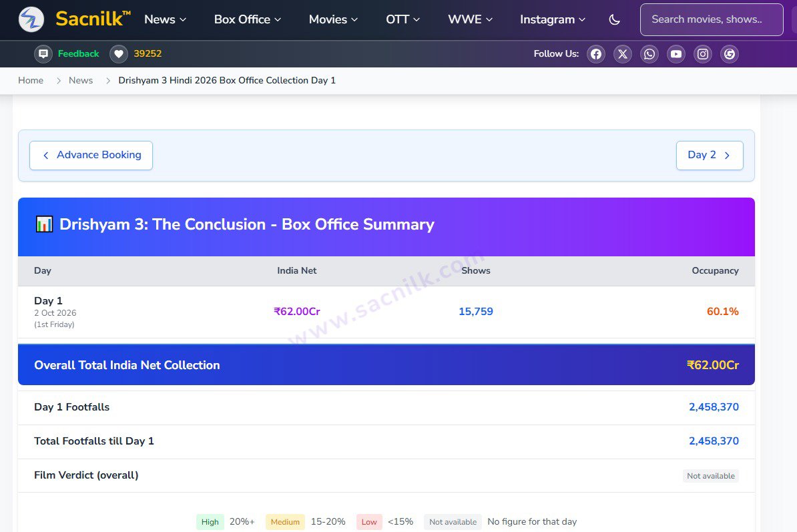Open the Feedback link
Image resolution: width=797 pixels, height=532 pixels.
78,54
